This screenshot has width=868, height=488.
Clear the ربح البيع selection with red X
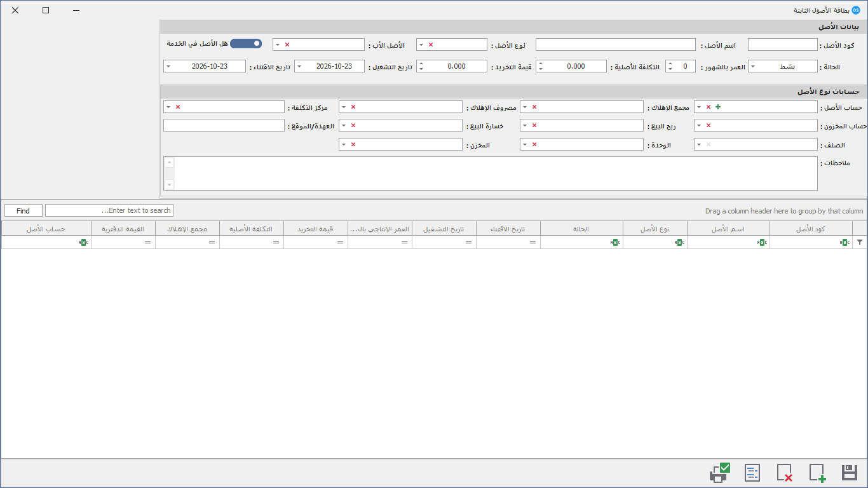(534, 126)
